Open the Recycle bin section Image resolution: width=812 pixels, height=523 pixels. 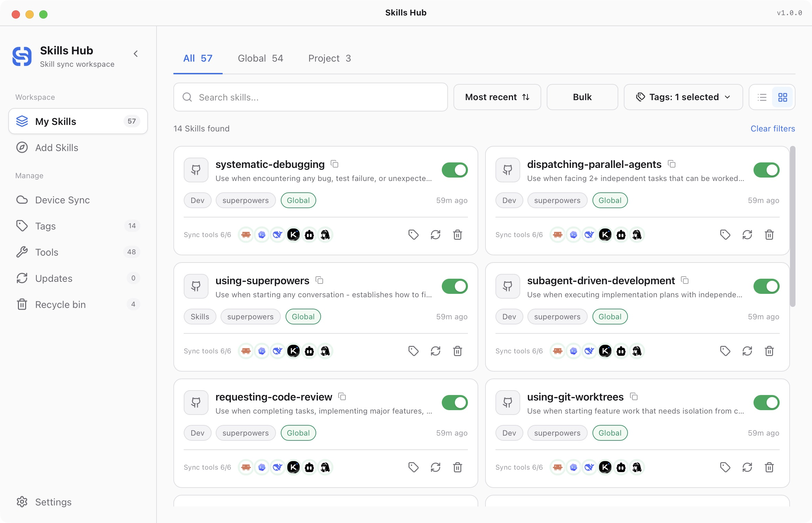[x=78, y=305]
